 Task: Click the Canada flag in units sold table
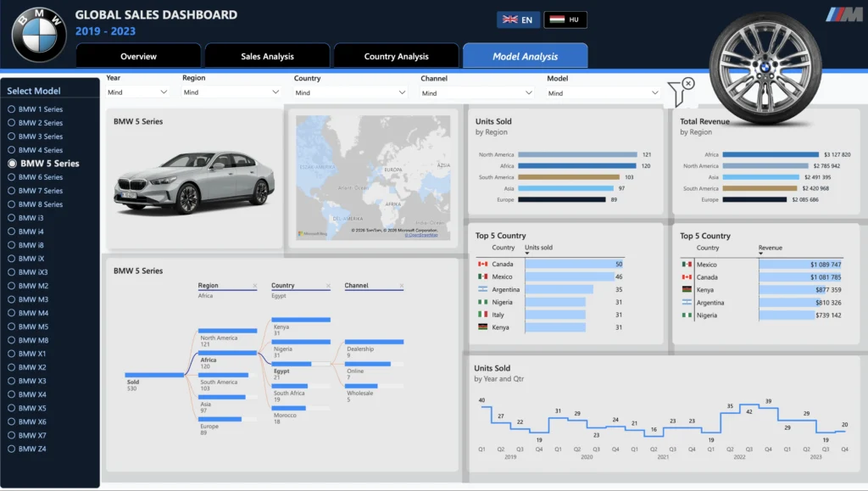(x=482, y=264)
